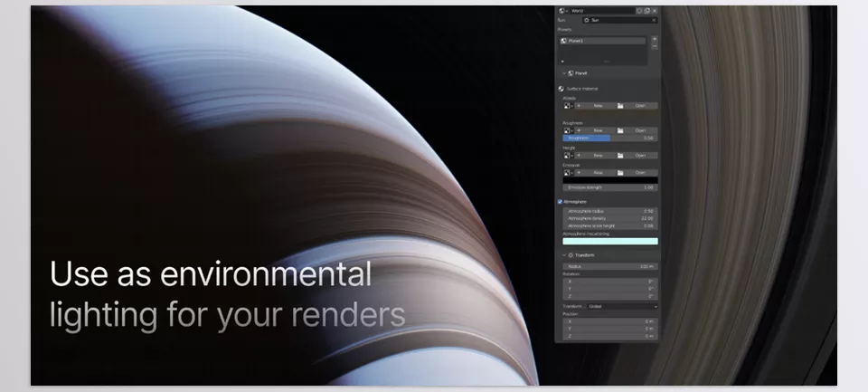
Task: Open Height image browse dropdown
Action: pyautogui.click(x=568, y=156)
